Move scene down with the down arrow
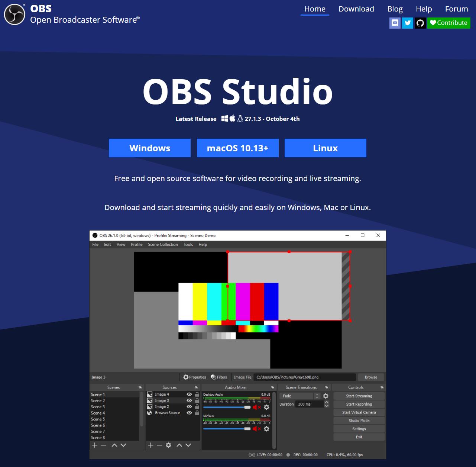 click(x=123, y=445)
